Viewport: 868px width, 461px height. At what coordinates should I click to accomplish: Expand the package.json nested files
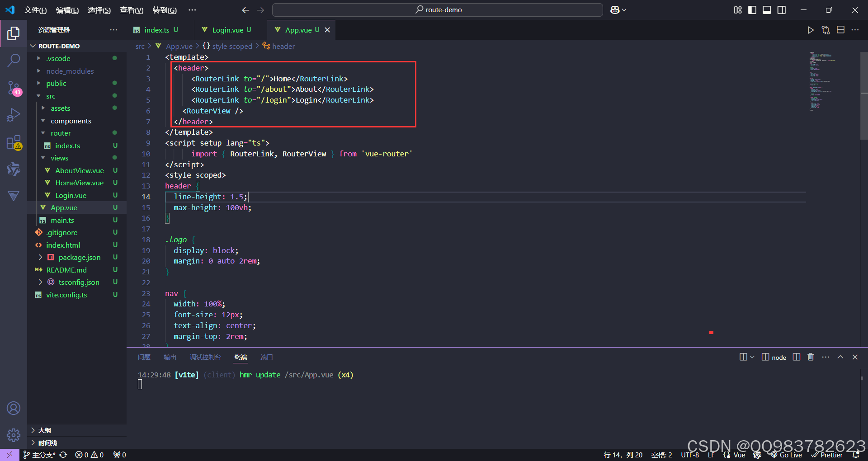pyautogui.click(x=40, y=257)
